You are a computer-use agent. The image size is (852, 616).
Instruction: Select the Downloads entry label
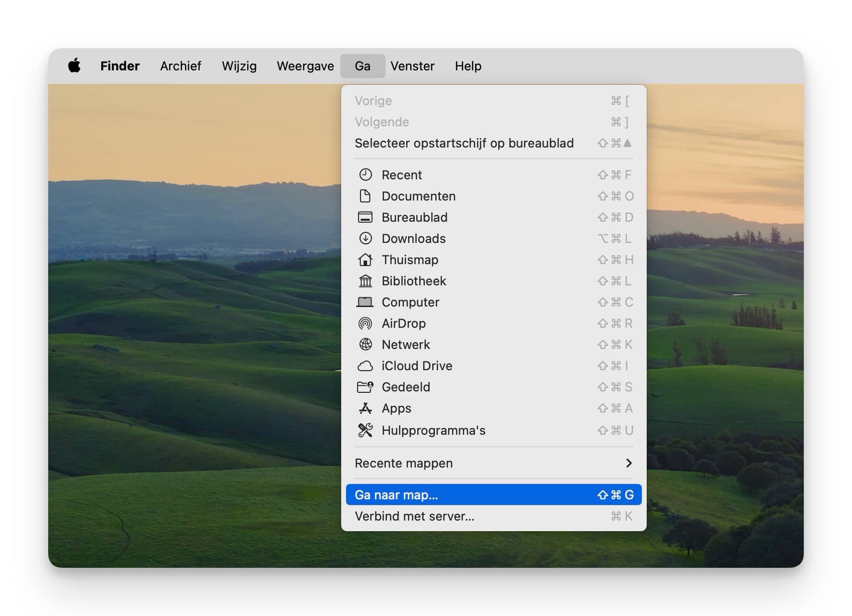click(413, 238)
